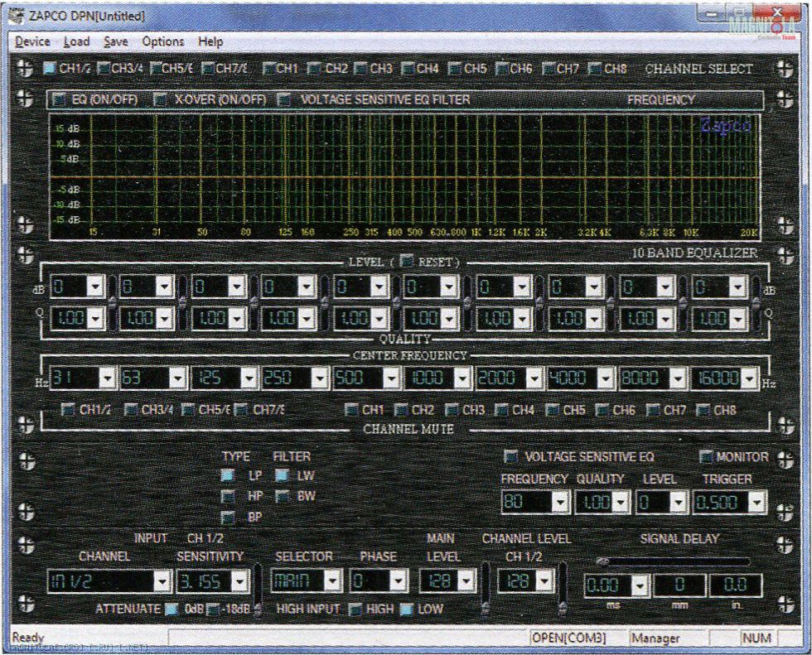Open the Load menu

[76, 41]
